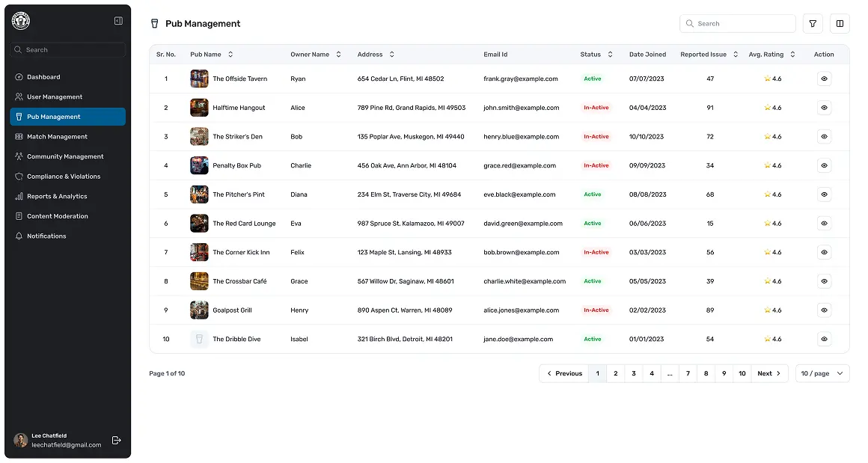868x463 pixels.
Task: View details of The Offside Tavern
Action: (x=824, y=79)
